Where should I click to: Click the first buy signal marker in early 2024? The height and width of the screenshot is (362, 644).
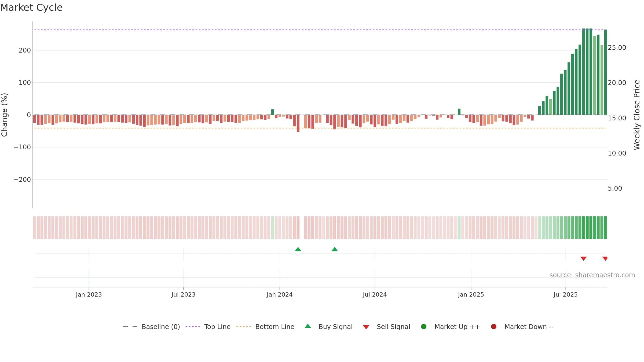[298, 249]
